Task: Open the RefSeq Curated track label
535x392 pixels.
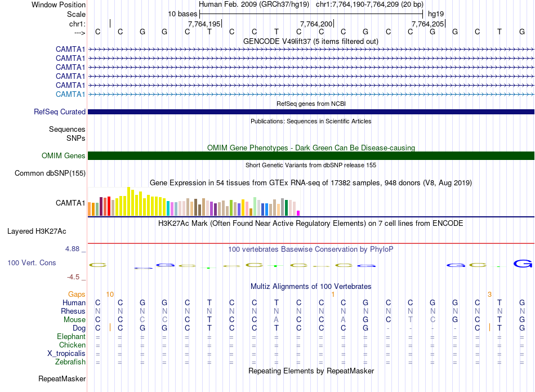Action: 59,112
